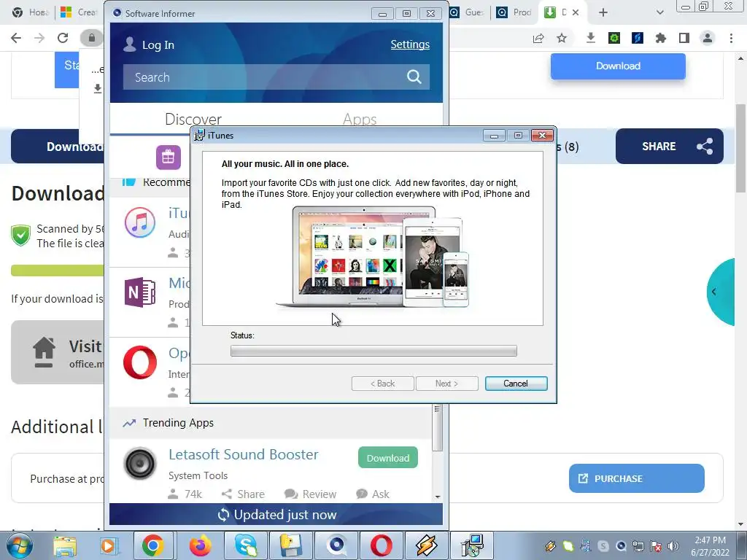
Task: Open Chrome's three-dot menu
Action: point(731,38)
